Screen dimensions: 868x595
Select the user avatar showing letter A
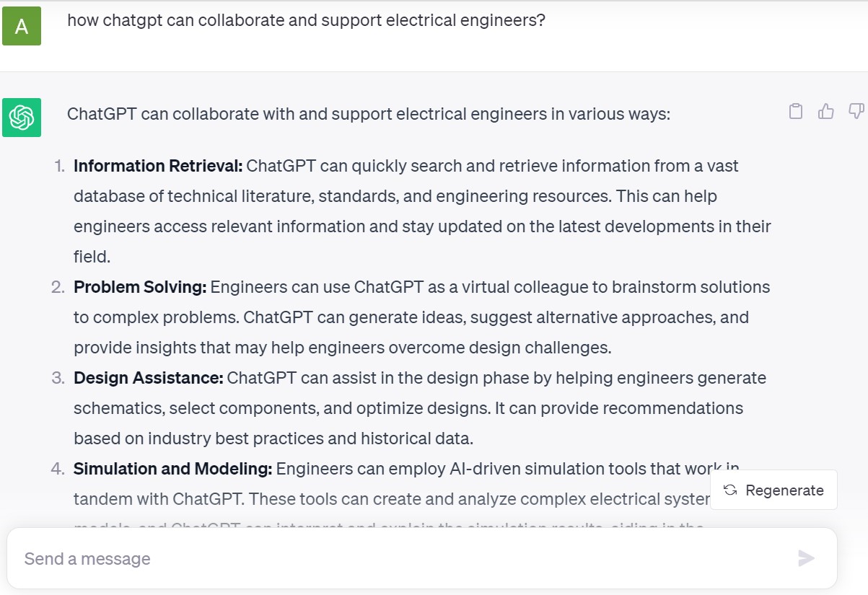22,26
